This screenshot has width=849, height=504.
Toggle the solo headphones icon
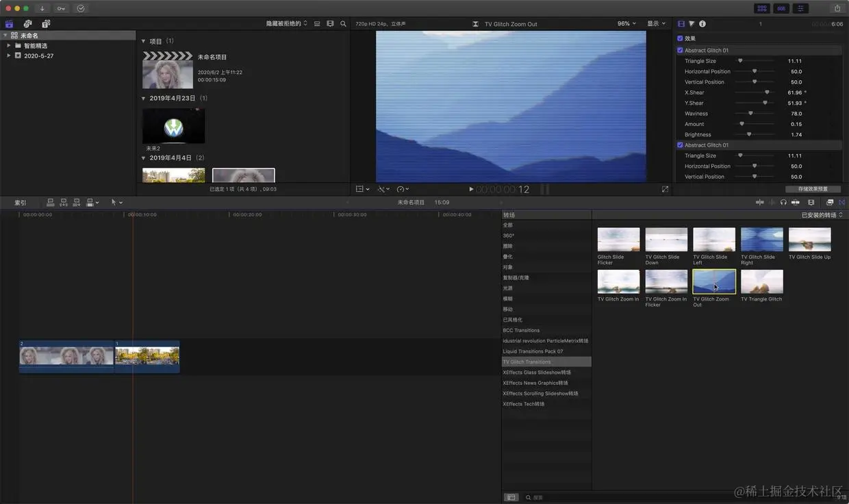[x=783, y=203]
